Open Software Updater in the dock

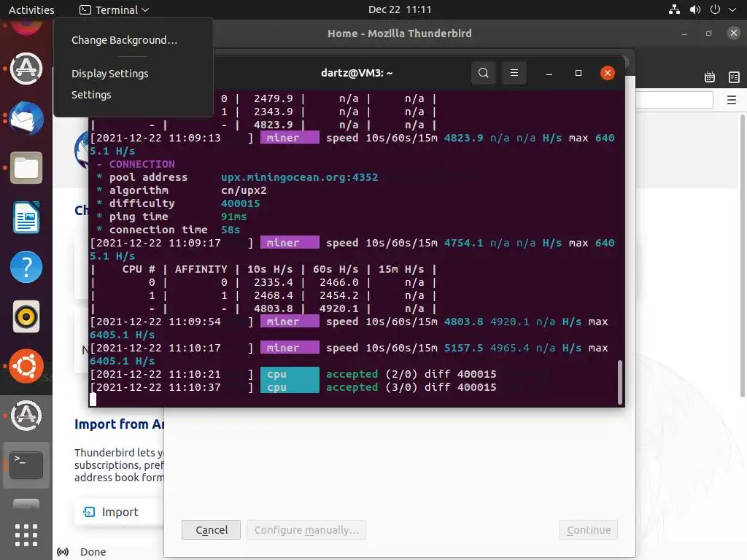tap(26, 69)
